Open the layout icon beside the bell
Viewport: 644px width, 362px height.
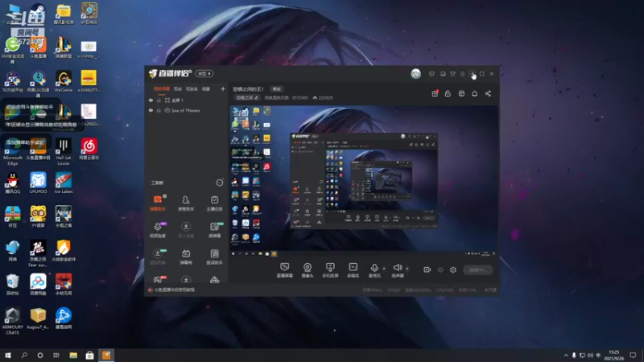(x=461, y=93)
